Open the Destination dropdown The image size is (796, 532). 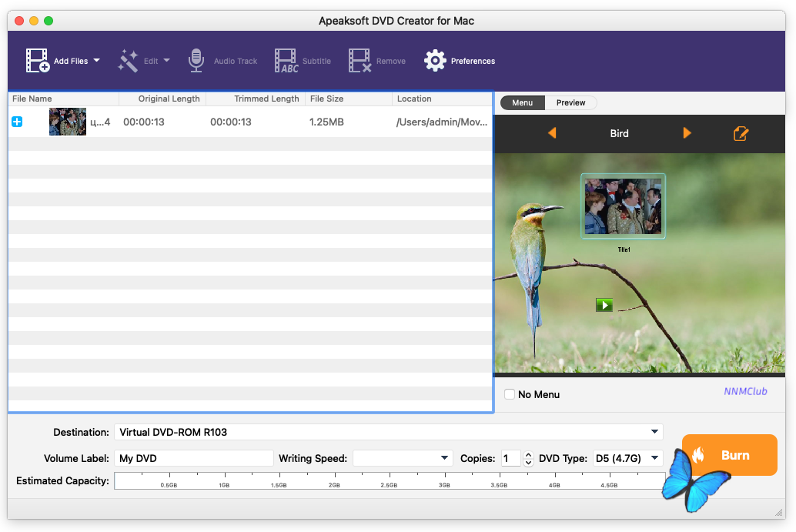tap(388, 432)
